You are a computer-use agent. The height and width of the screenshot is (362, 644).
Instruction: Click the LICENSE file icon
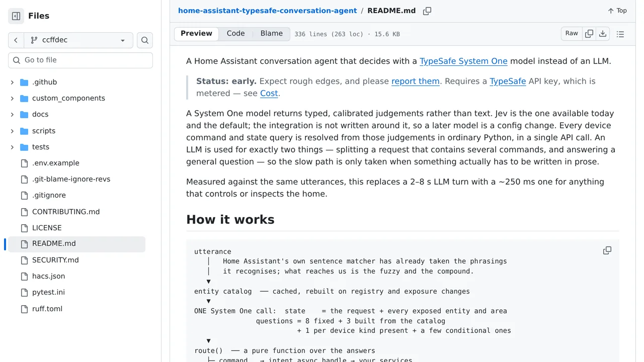(x=24, y=228)
